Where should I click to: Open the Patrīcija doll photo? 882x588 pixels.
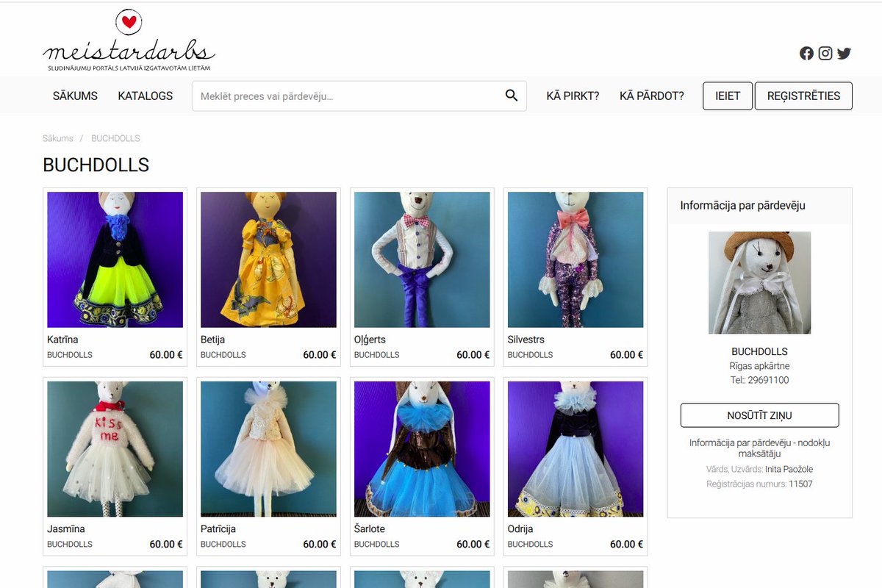(268, 449)
